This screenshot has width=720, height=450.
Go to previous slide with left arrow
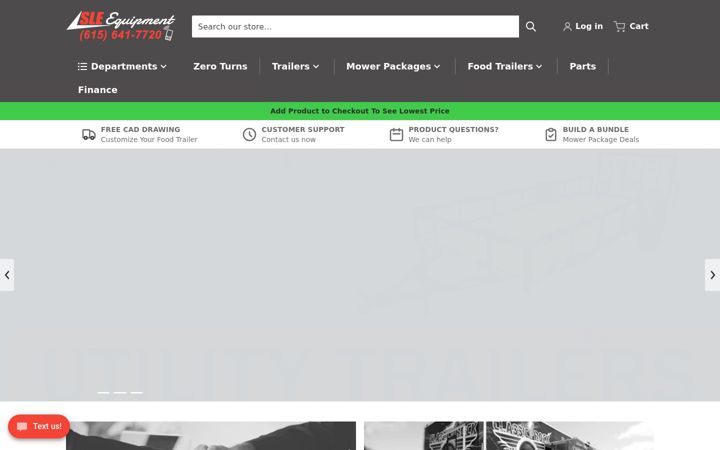tap(7, 275)
